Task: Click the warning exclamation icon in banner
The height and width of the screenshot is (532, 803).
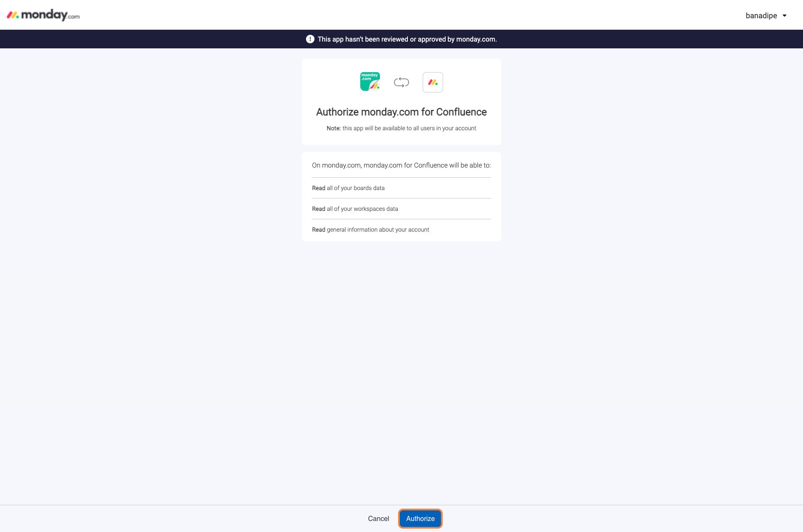Action: (310, 39)
